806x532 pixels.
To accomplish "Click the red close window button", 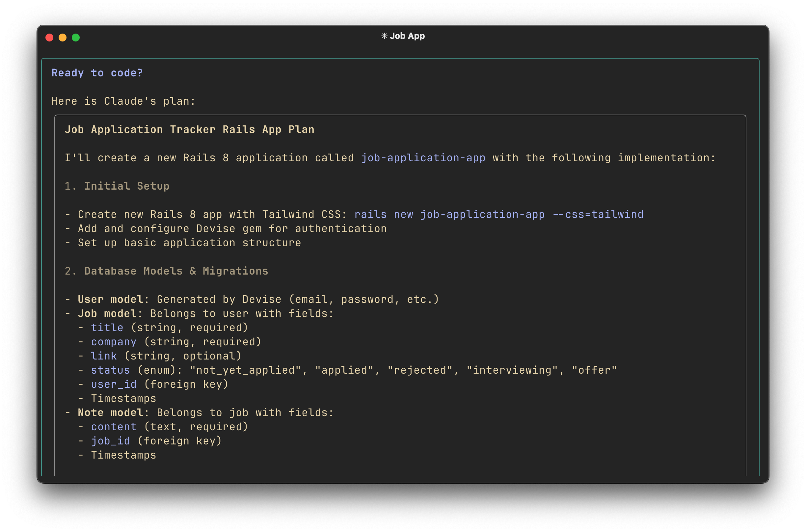I will pos(49,38).
